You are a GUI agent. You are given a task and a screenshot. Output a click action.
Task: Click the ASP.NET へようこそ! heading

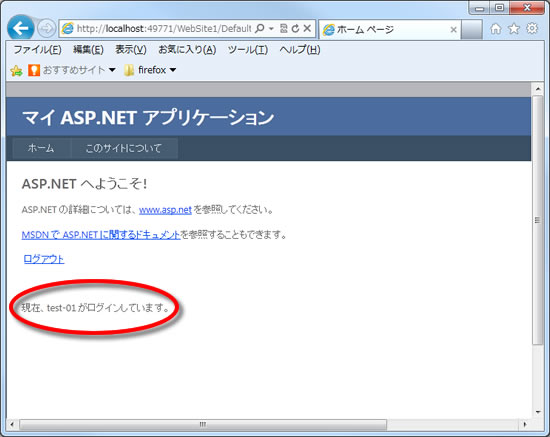point(85,183)
